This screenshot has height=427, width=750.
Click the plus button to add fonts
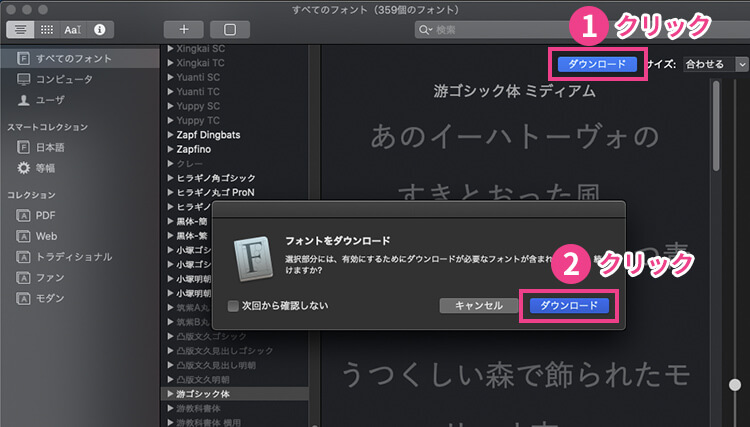183,29
